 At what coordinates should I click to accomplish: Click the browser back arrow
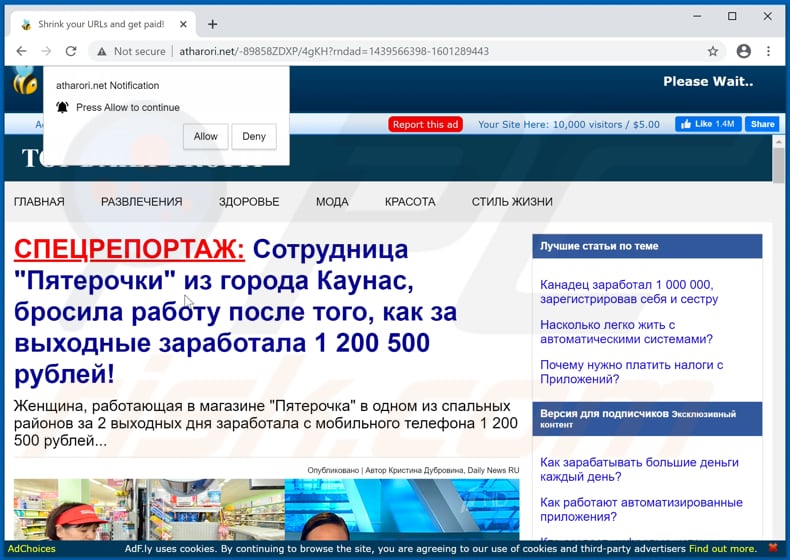(21, 51)
